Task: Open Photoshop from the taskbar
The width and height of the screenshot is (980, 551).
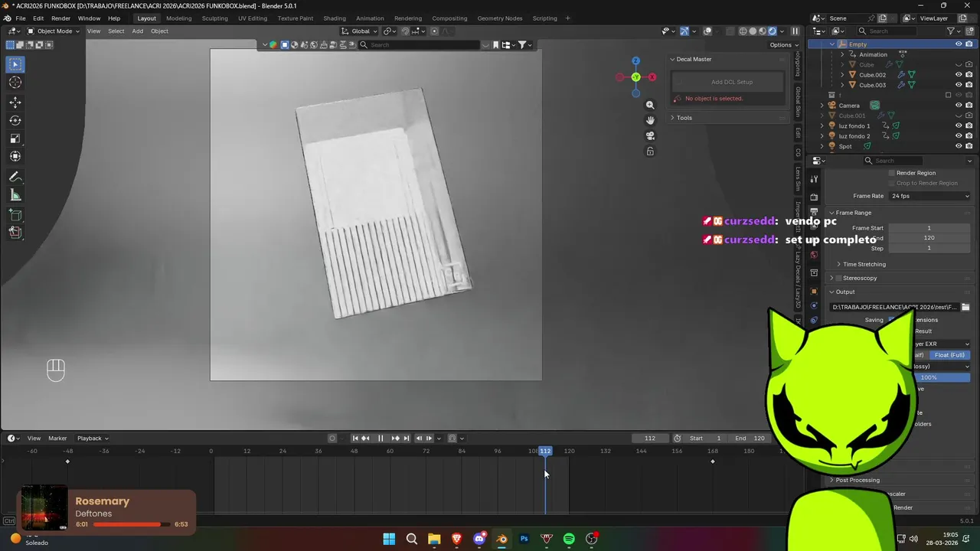Action: 524,539
